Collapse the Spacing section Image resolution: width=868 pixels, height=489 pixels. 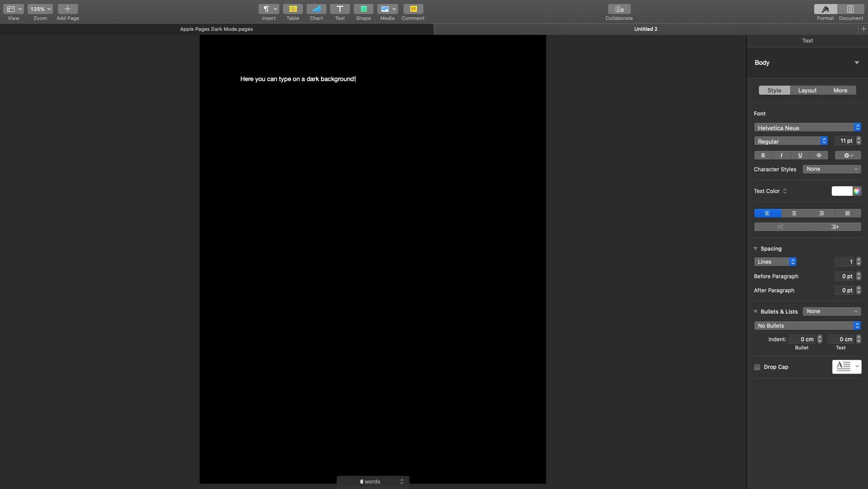pyautogui.click(x=756, y=249)
